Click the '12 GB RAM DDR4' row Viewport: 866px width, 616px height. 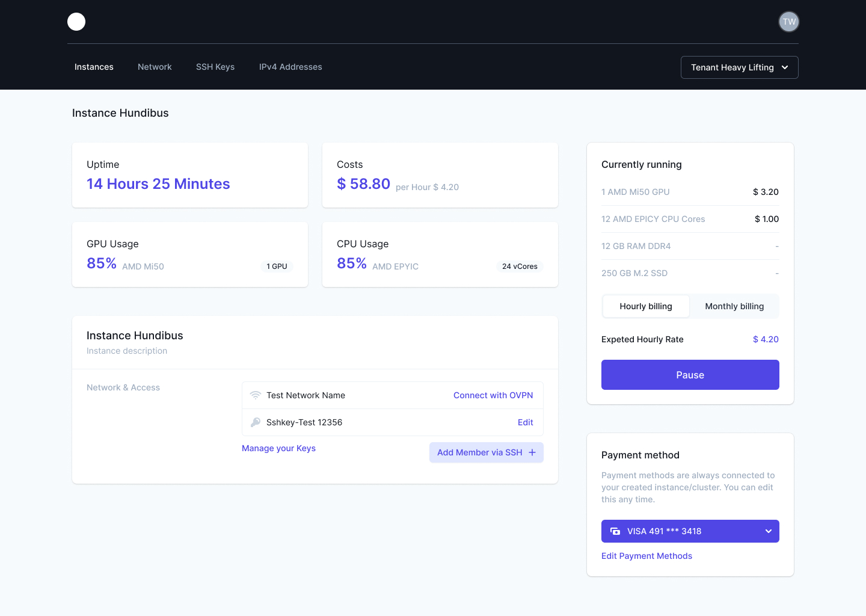(x=690, y=246)
